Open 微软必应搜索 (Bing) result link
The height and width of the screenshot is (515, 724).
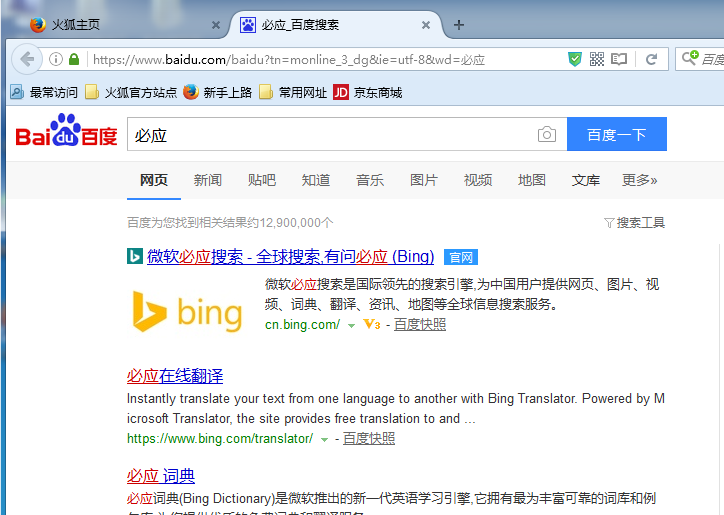click(x=290, y=256)
